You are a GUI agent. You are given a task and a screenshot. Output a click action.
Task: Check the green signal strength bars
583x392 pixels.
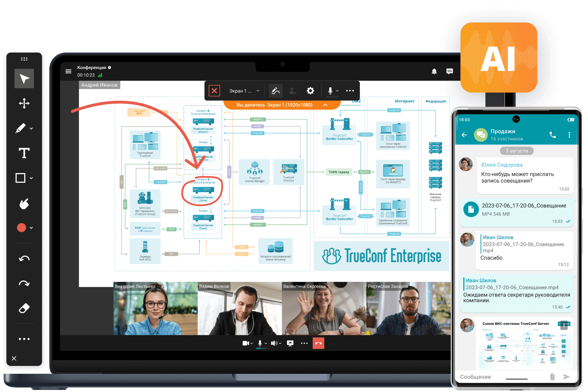click(100, 75)
